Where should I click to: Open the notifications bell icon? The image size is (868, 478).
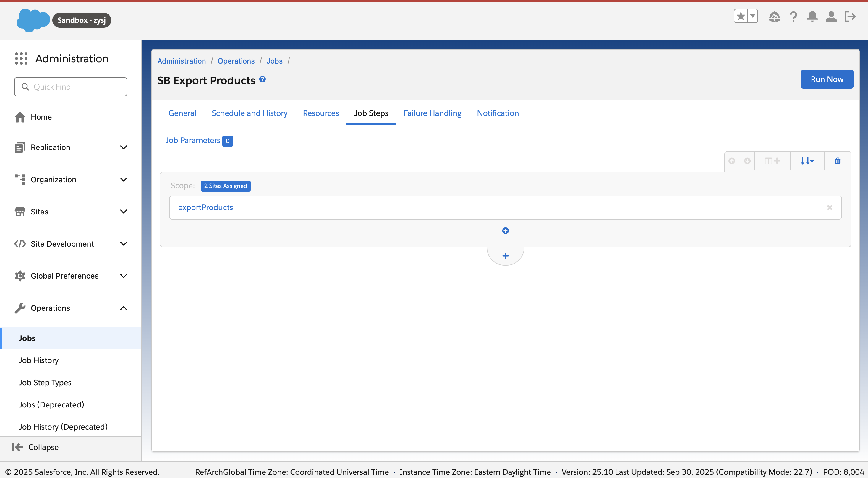click(x=812, y=17)
